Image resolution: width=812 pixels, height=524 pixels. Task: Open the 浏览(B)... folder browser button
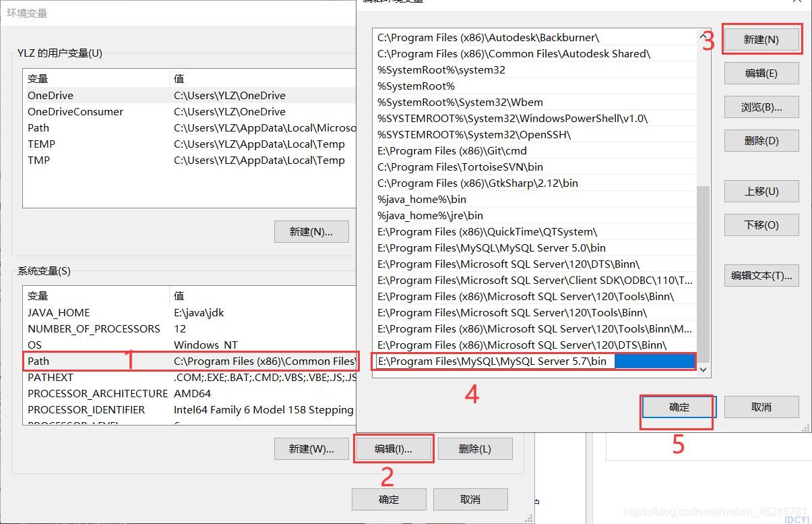(x=761, y=107)
